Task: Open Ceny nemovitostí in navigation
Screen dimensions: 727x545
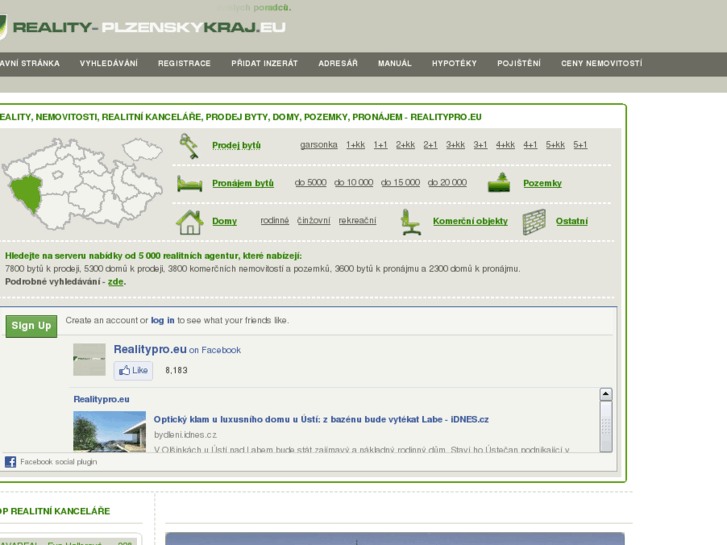Action: click(x=601, y=64)
